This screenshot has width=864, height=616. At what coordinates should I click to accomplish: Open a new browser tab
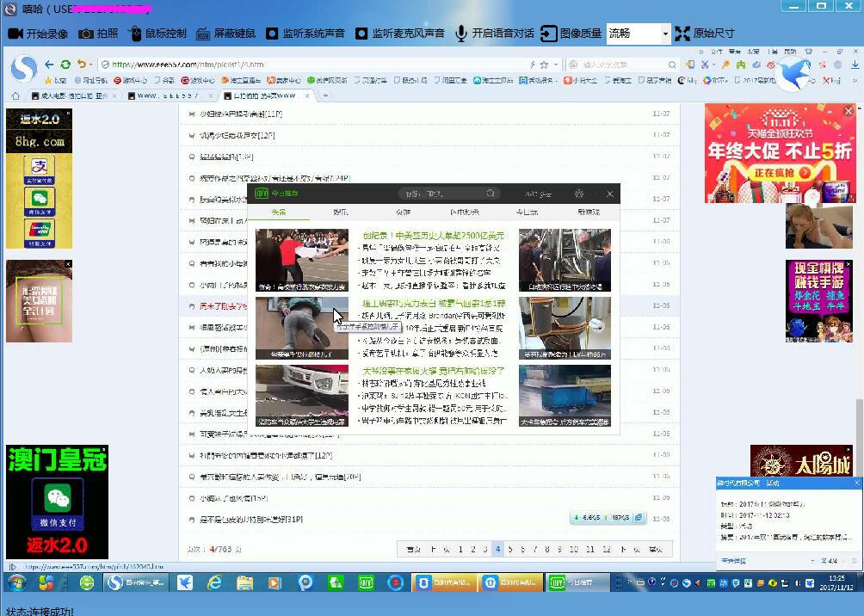click(325, 95)
